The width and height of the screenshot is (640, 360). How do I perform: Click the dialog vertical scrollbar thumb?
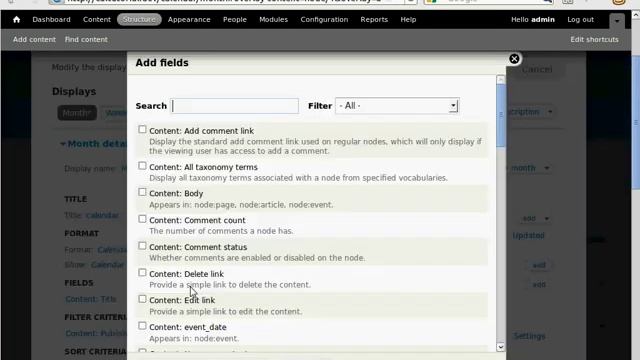[501, 116]
